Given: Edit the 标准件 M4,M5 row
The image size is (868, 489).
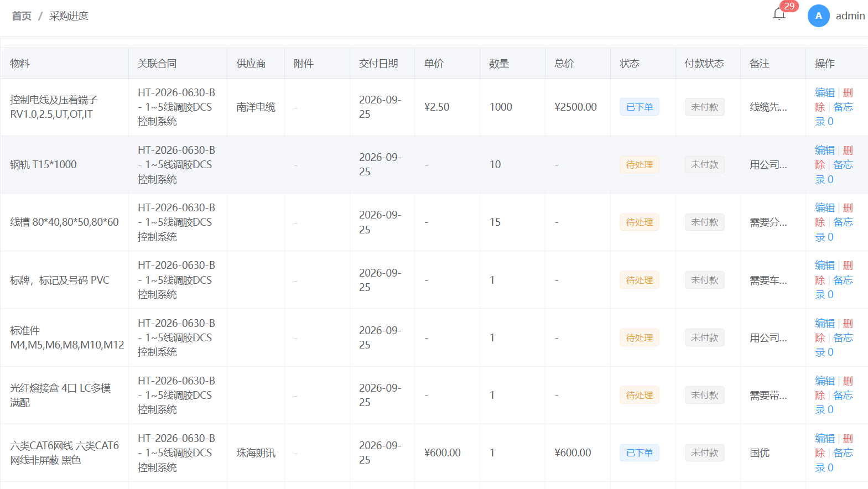Looking at the screenshot, I should pyautogui.click(x=825, y=323).
